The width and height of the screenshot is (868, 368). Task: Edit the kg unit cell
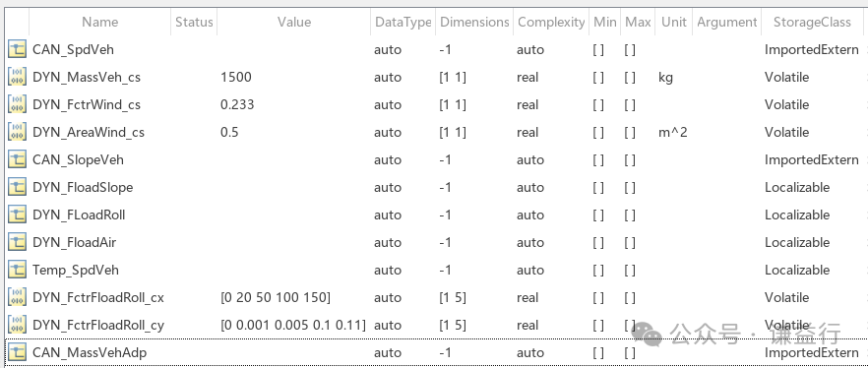click(x=673, y=78)
